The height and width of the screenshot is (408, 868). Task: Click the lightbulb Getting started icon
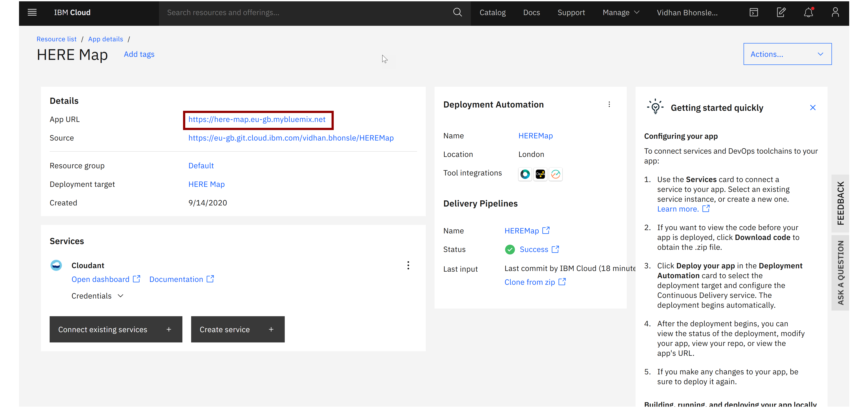coord(655,106)
